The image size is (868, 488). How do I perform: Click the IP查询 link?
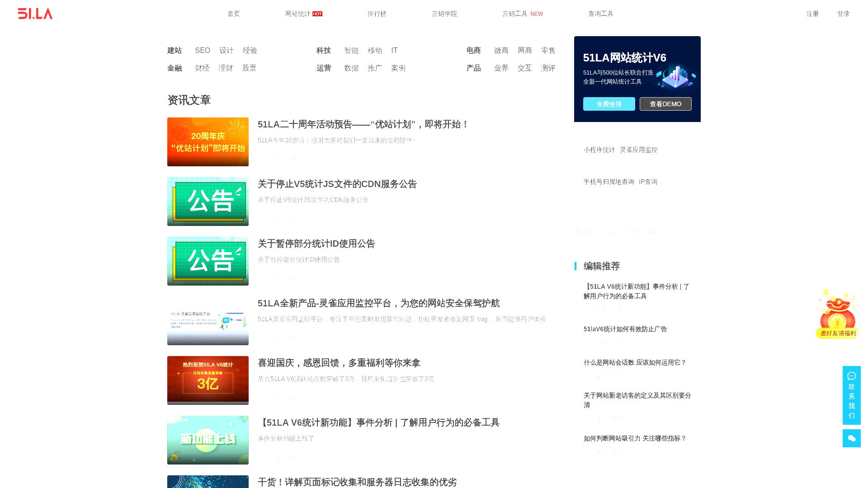pos(648,182)
